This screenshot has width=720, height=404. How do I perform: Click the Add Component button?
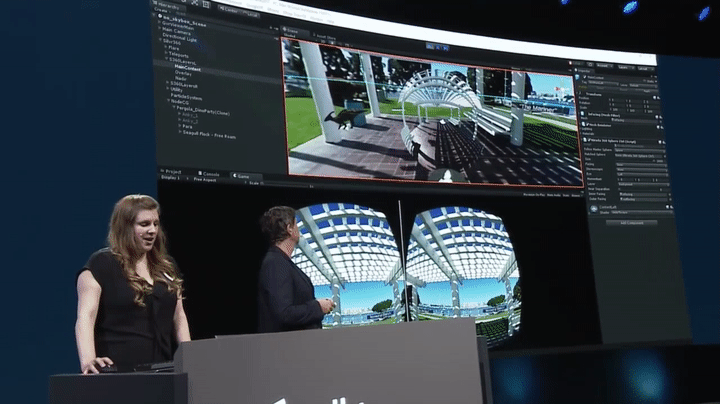[x=631, y=222]
